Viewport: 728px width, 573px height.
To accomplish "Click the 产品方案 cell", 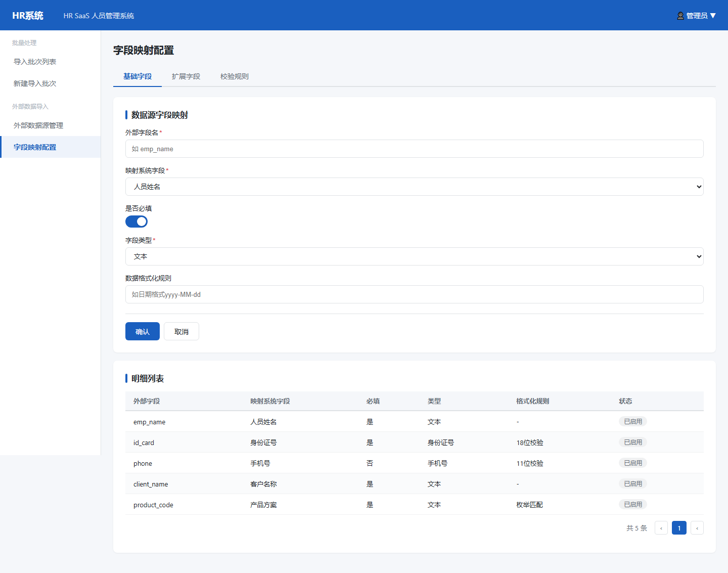I will tap(263, 505).
